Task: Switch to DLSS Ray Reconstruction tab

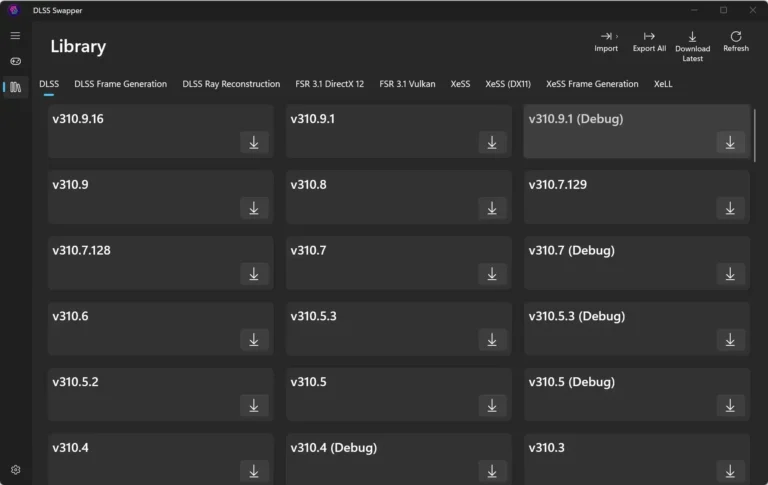Action: coord(231,84)
